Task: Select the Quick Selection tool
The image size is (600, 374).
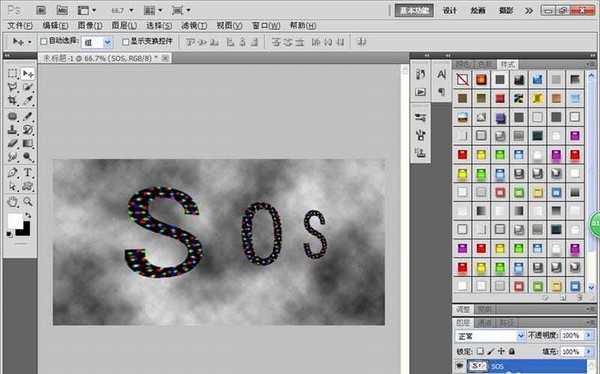Action: point(28,87)
